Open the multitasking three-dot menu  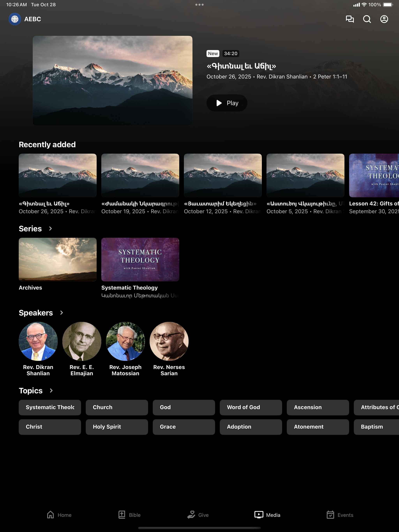click(199, 4)
